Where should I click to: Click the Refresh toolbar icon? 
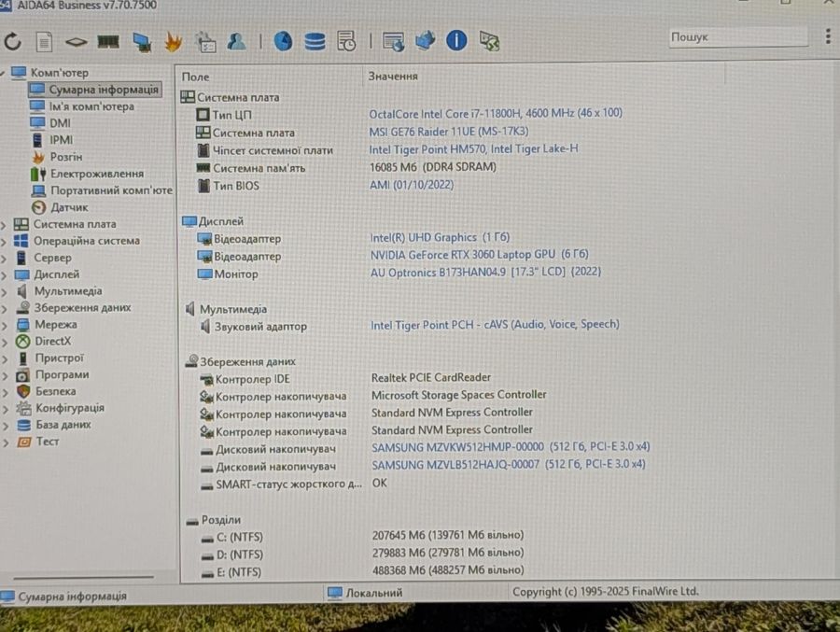(x=13, y=41)
